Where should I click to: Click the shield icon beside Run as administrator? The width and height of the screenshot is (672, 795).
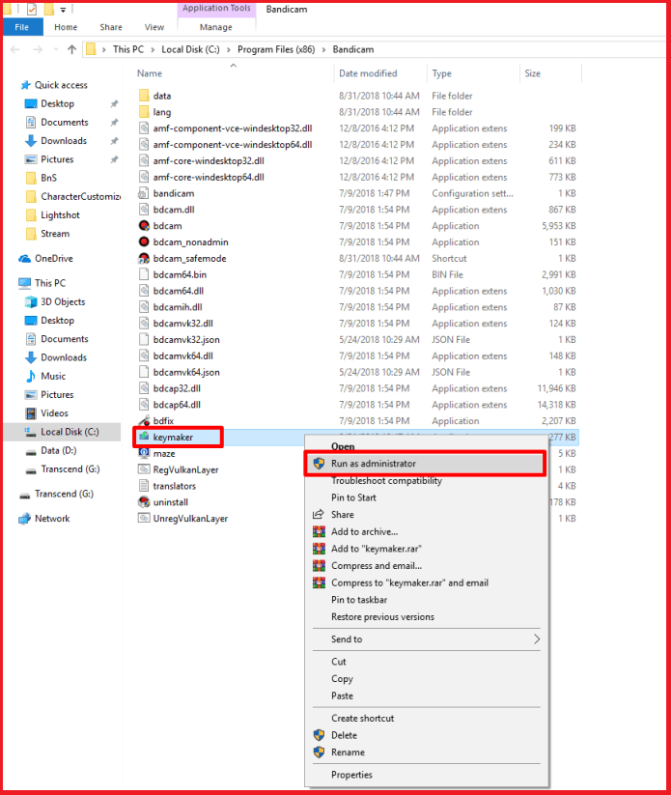coord(319,463)
